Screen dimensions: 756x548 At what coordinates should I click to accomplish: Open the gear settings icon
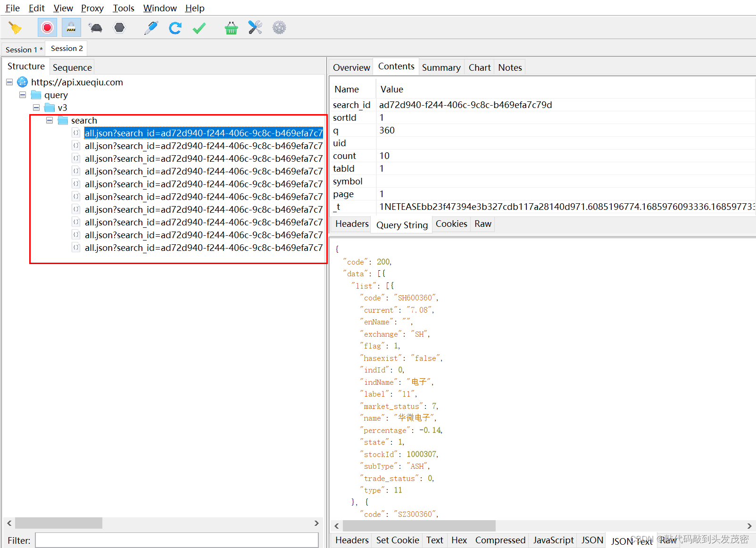(279, 28)
